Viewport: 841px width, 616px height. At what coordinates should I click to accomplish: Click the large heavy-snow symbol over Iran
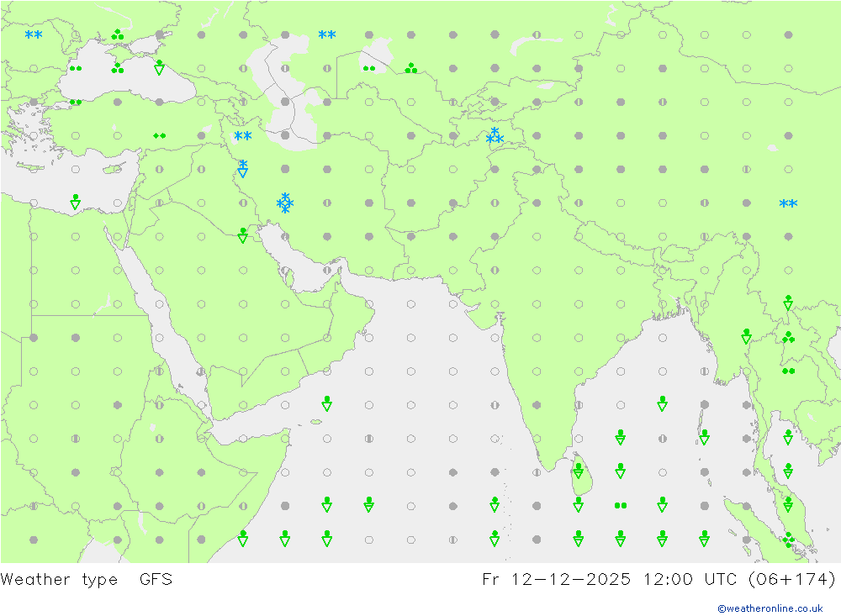[285, 203]
